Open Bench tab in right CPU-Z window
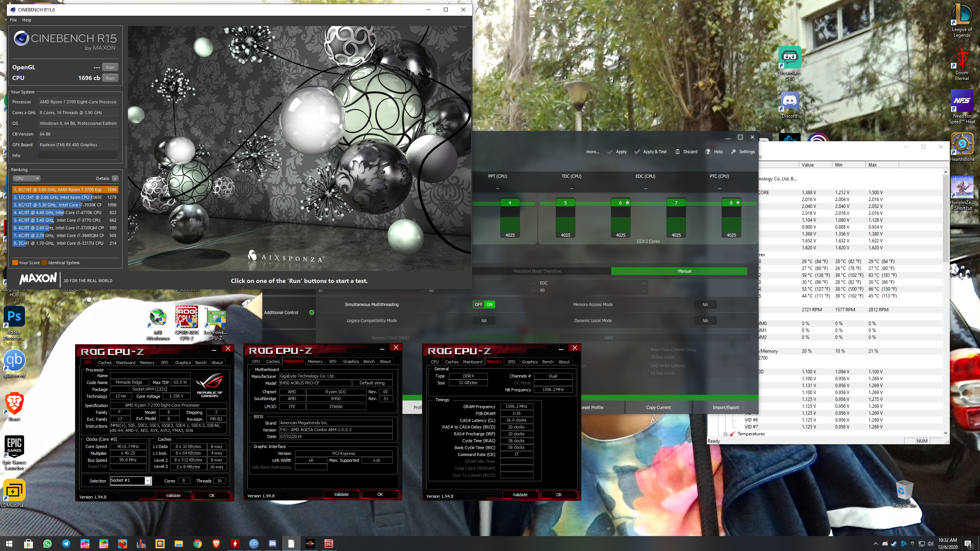This screenshot has height=551, width=980. (x=548, y=361)
